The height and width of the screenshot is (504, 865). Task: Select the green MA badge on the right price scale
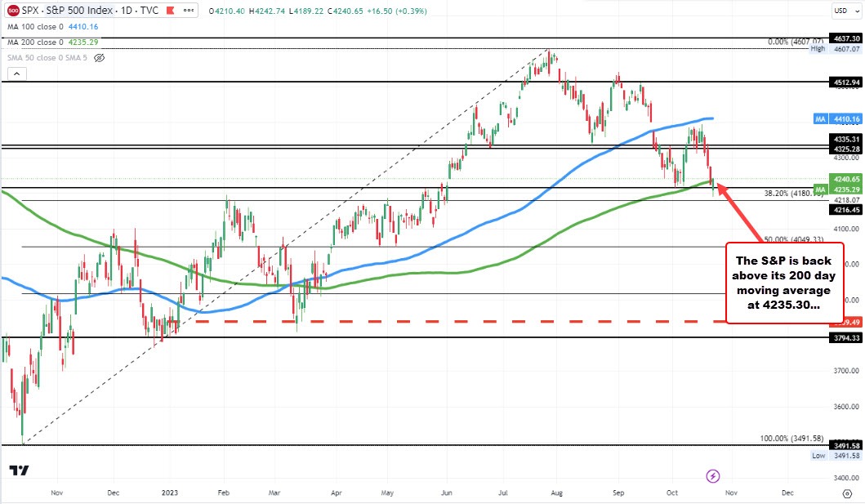click(x=819, y=189)
